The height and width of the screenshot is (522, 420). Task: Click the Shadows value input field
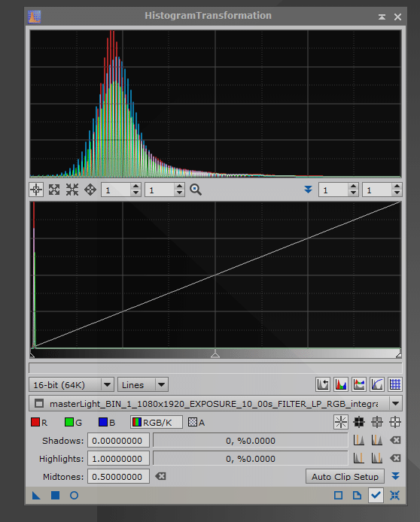[119, 441]
